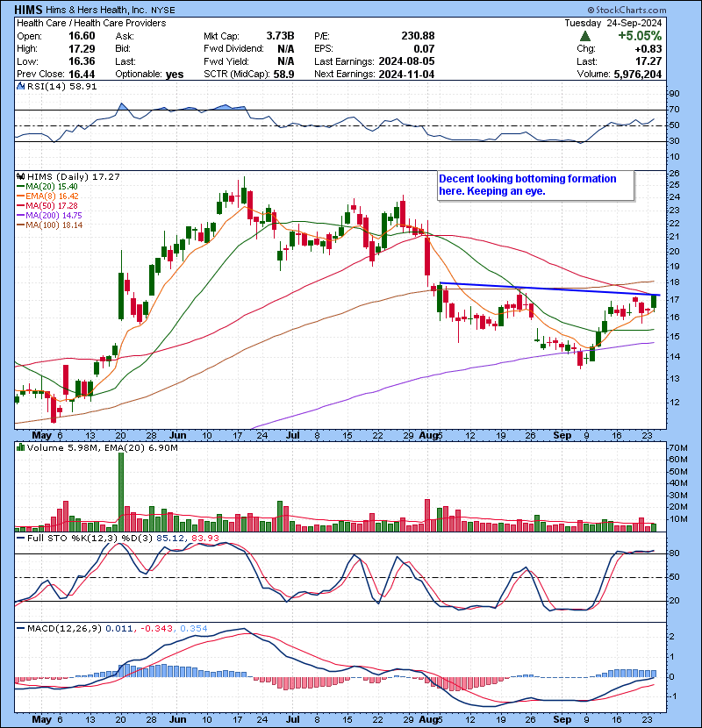Image resolution: width=702 pixels, height=728 pixels.
Task: Click the 'Decent looking bottoming formation' annotation box
Action: click(x=535, y=186)
